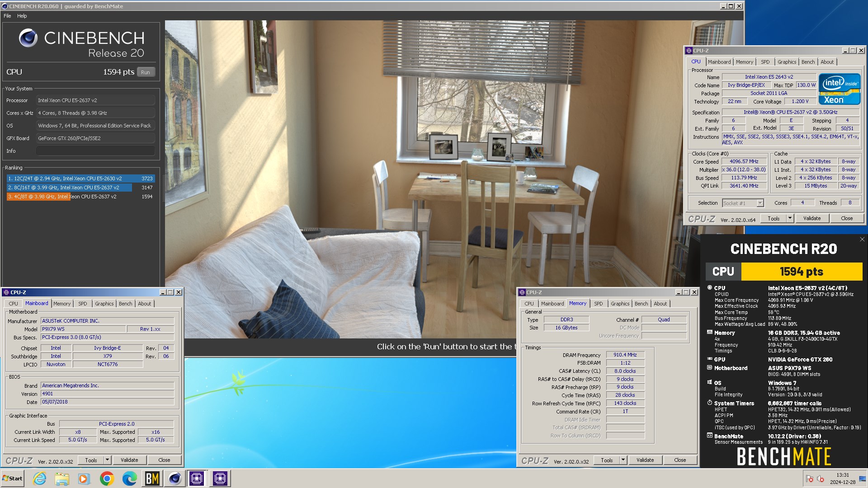The image size is (868, 488).
Task: Click Tools button in Mainboard CPU-Z window
Action: 91,460
